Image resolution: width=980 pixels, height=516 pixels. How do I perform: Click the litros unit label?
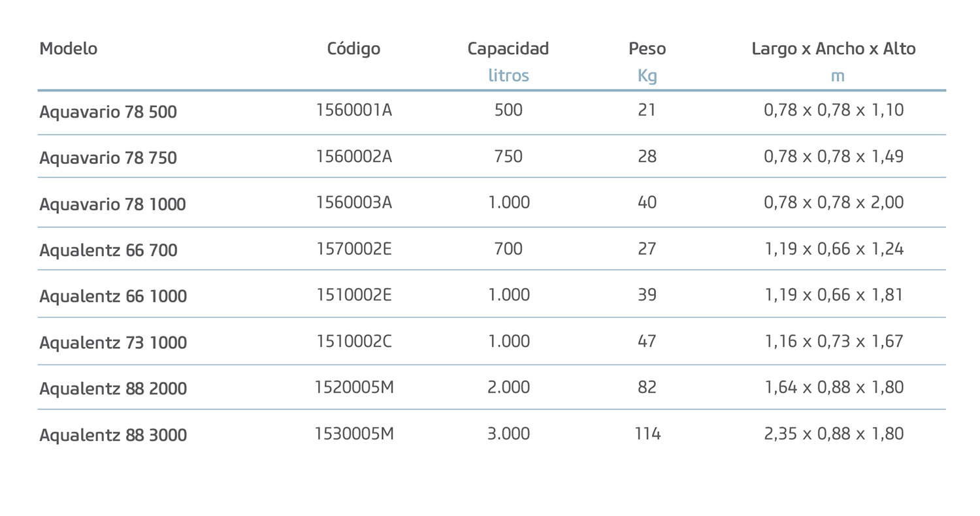(x=508, y=76)
